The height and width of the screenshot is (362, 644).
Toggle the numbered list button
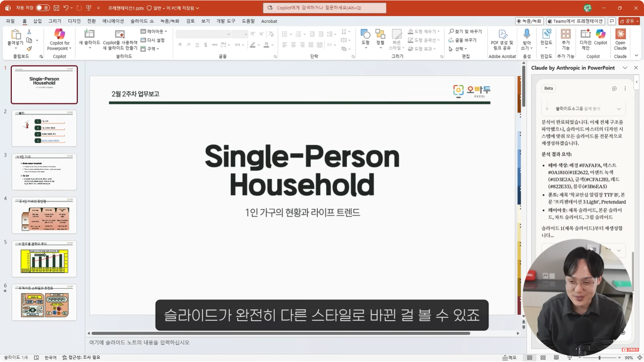point(298,34)
